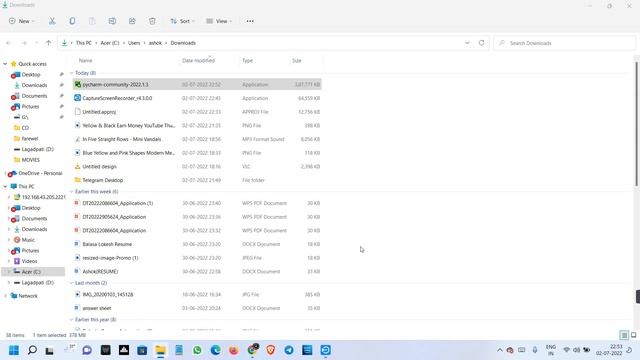The width and height of the screenshot is (640, 360).
Task: Select pycharm-community-2022.1.3 file
Action: click(197, 84)
